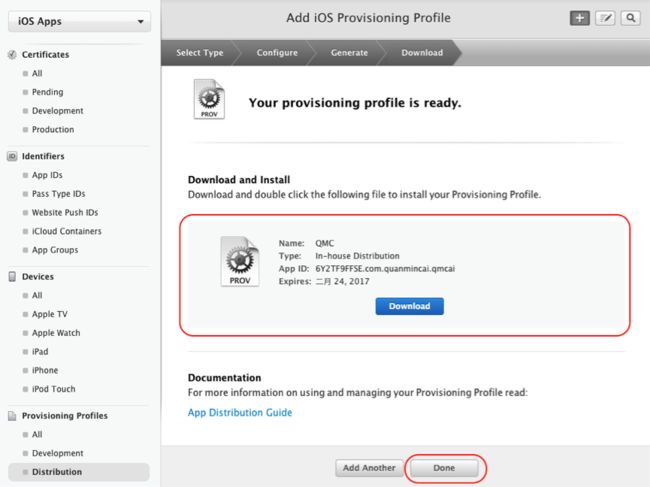Click the Certificates section icon
This screenshot has width=650, height=487.
click(x=12, y=54)
